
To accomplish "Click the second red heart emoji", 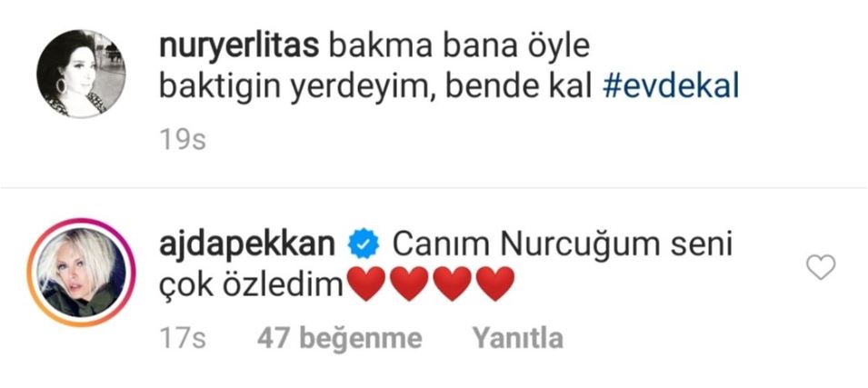I will (x=409, y=284).
